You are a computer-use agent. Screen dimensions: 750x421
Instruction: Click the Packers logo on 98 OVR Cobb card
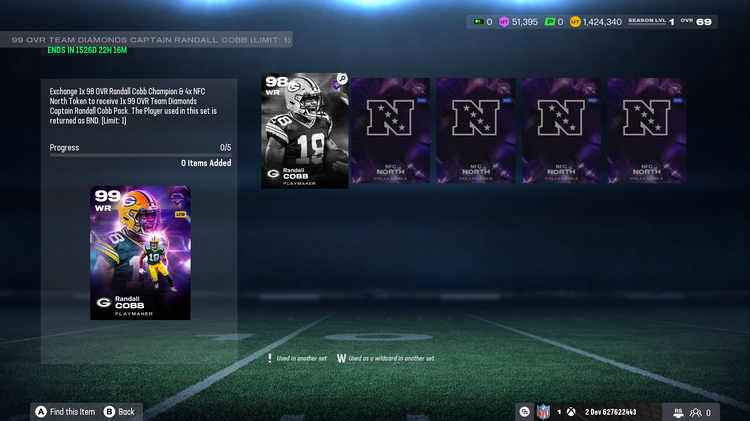point(273,173)
